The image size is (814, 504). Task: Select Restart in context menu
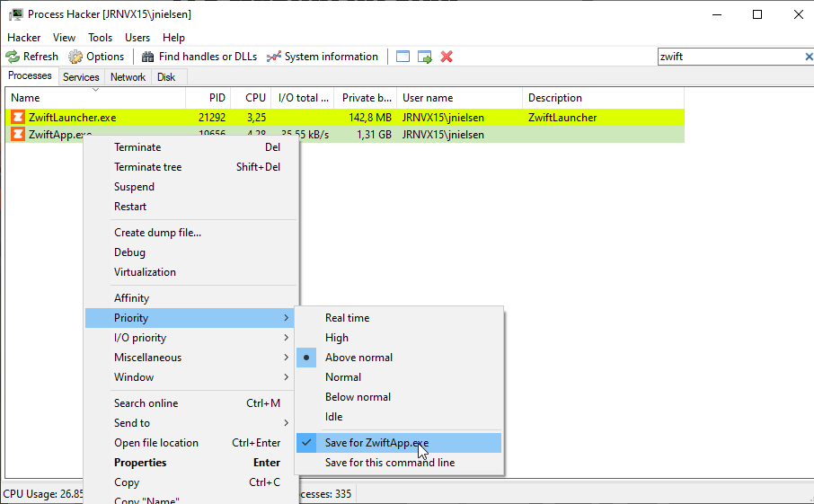190,207
